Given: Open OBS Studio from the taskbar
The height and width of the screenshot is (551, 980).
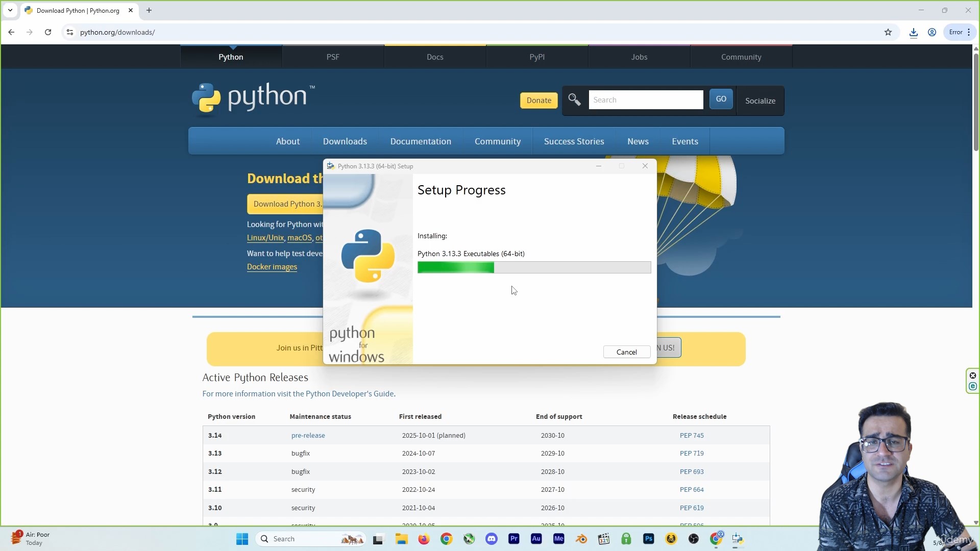Looking at the screenshot, I should pyautogui.click(x=693, y=539).
